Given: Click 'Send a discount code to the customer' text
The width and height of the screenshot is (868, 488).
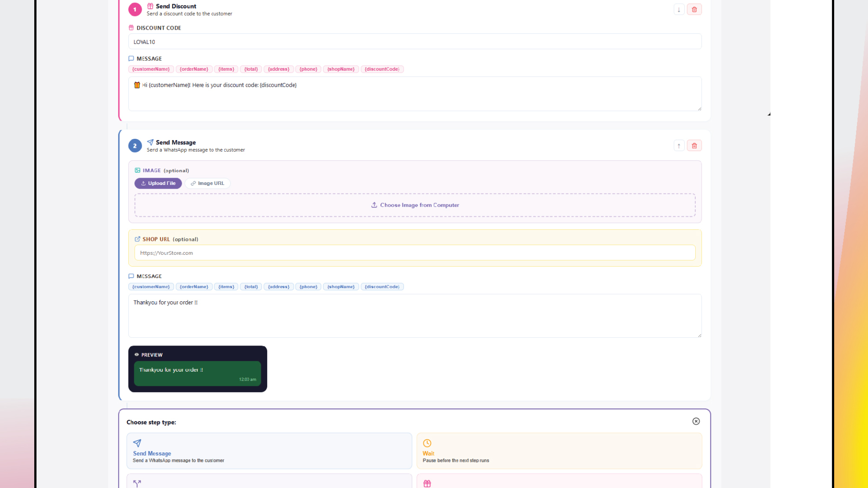Looking at the screenshot, I should tap(189, 14).
